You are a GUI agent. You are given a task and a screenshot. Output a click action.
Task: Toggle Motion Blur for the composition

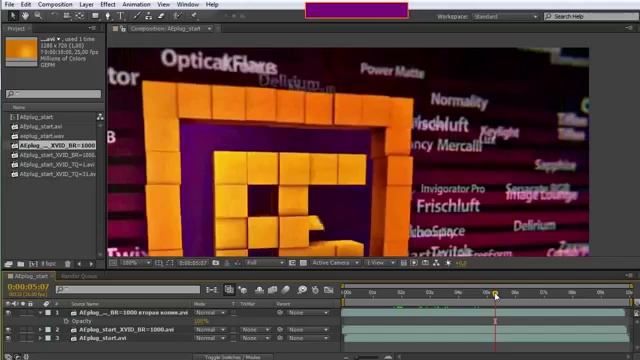tap(286, 290)
